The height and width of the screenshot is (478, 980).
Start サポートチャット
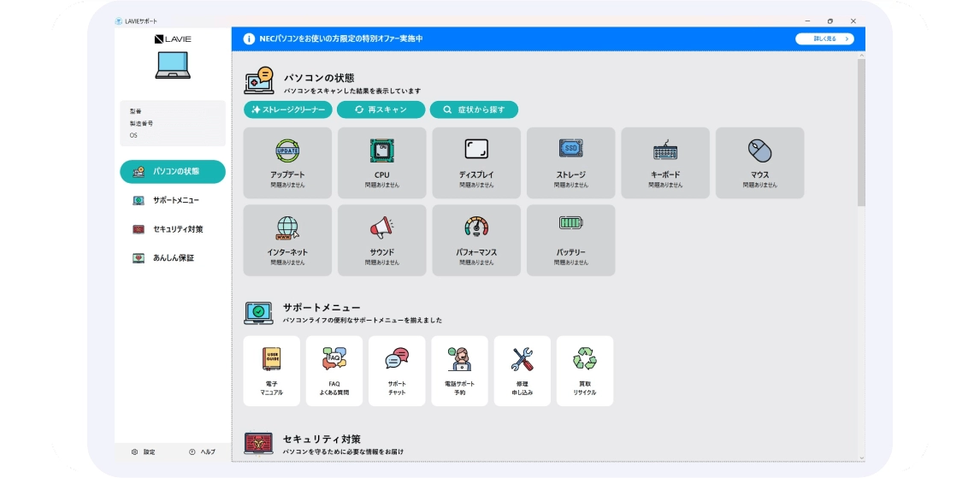397,371
